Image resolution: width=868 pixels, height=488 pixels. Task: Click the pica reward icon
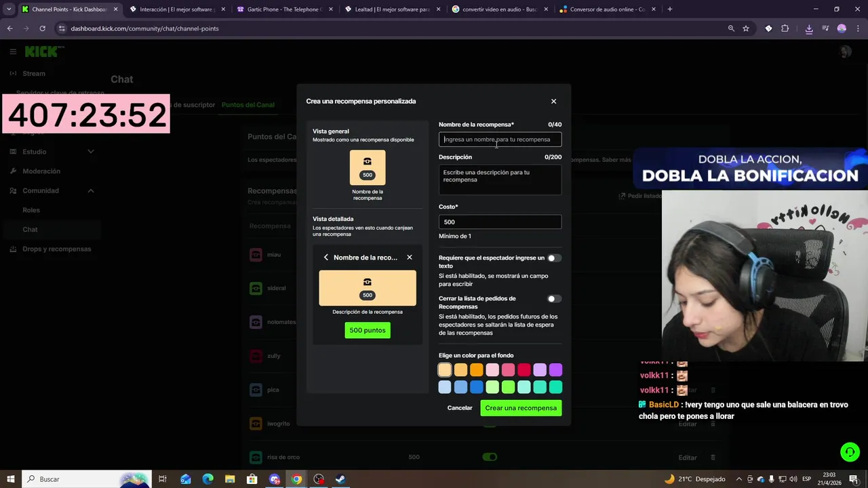(x=256, y=390)
